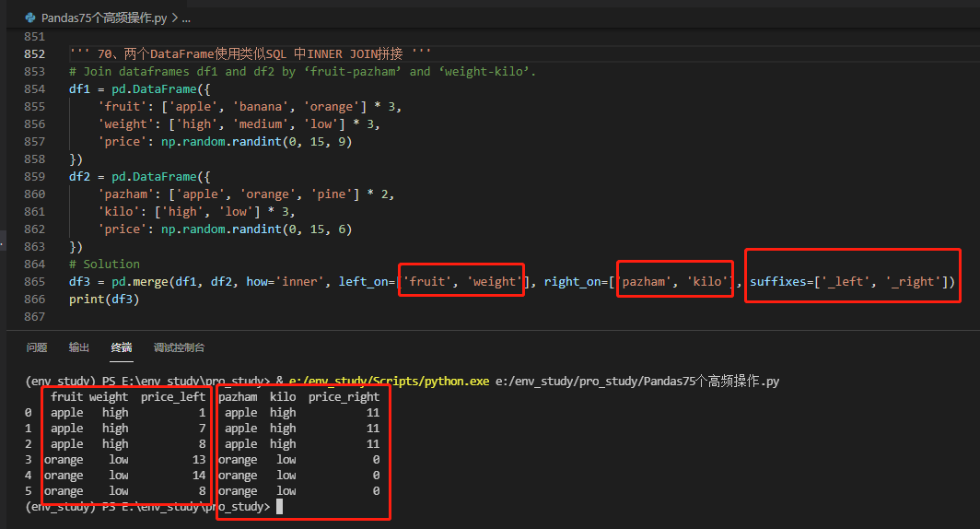Click how='inner' argument

(x=286, y=281)
